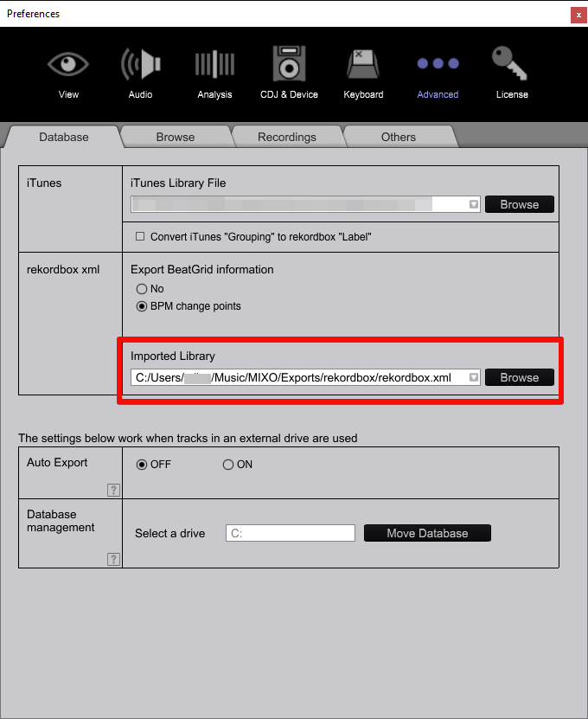Click the Database management row label
The height and width of the screenshot is (719, 588).
(x=61, y=521)
